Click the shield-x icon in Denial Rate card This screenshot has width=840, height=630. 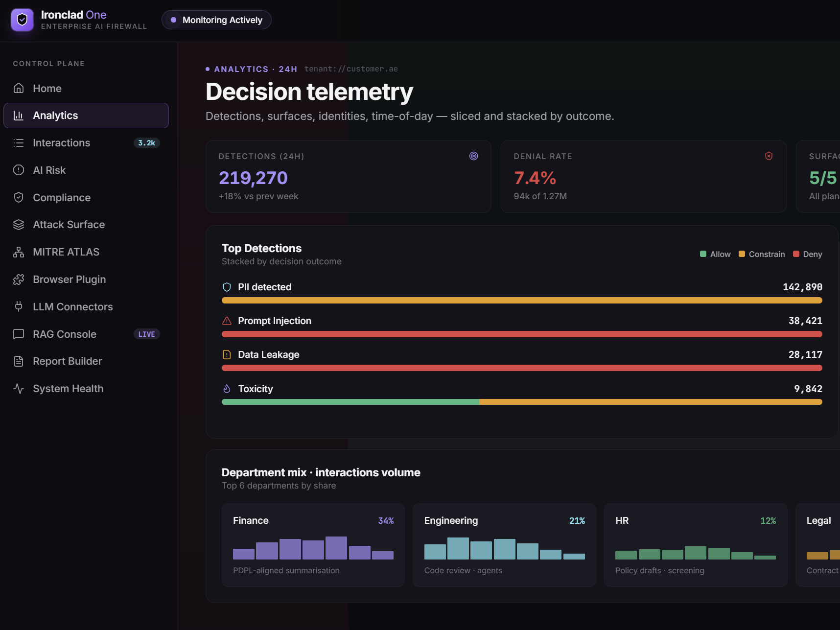point(769,156)
